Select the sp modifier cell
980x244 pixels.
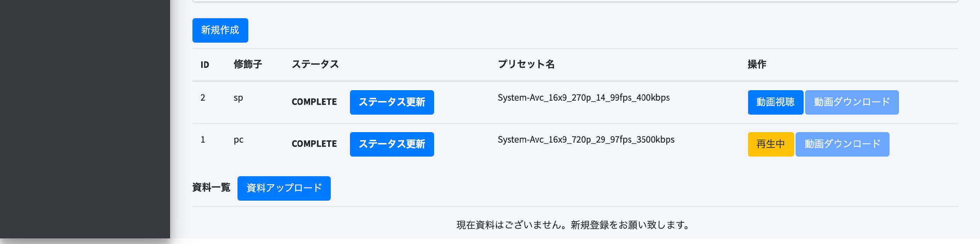tap(238, 98)
